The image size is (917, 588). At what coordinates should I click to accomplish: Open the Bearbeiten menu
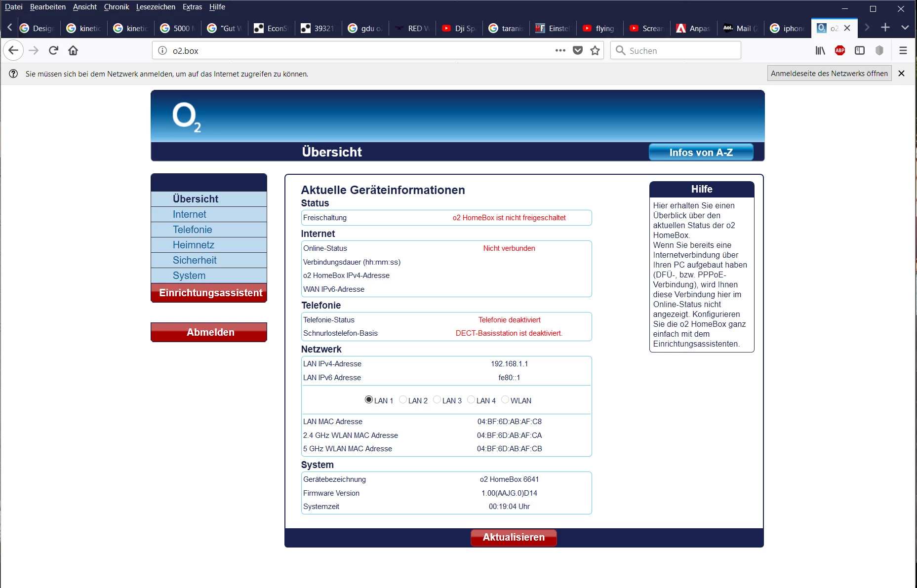[48, 7]
